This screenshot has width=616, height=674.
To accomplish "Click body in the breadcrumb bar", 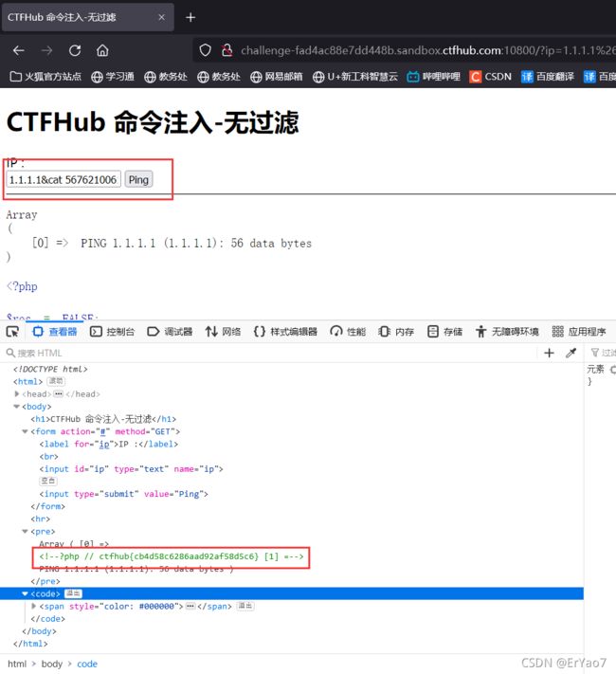I will pyautogui.click(x=52, y=664).
